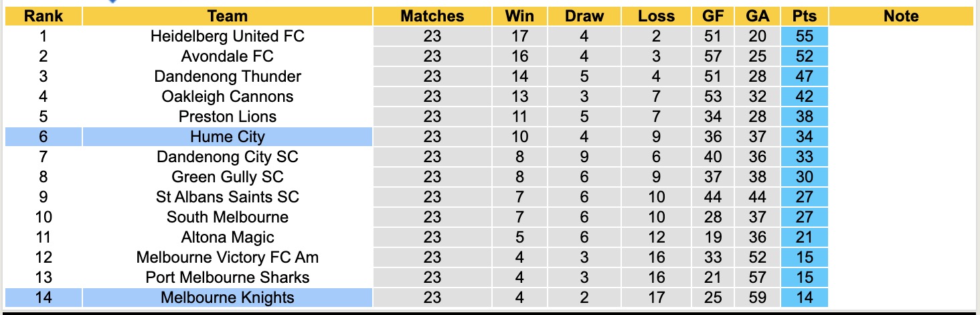Select the Draw column header
Image resolution: width=980 pixels, height=315 pixels.
point(584,16)
